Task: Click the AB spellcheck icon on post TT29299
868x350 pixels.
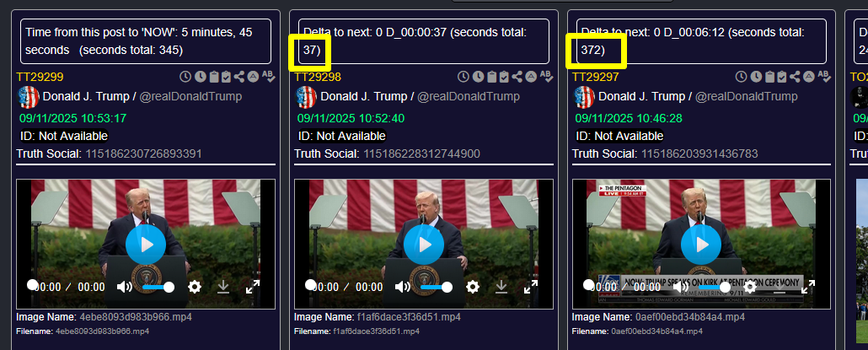Action: tap(268, 77)
